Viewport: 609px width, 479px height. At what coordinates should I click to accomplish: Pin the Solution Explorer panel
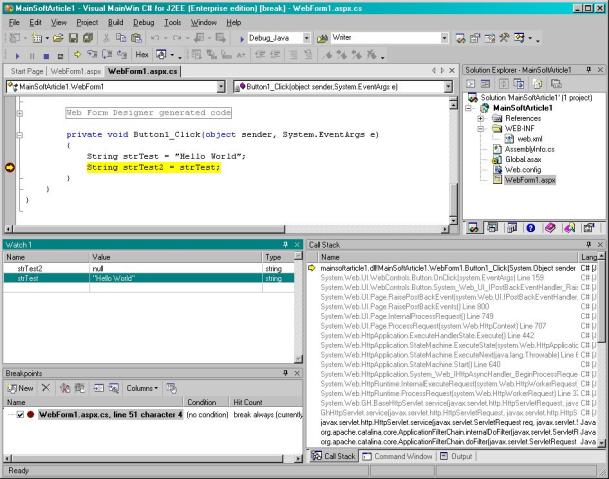tap(589, 70)
